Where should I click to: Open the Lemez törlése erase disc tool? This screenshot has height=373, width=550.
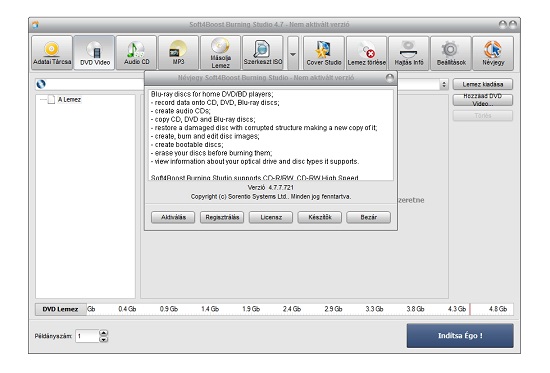(367, 53)
